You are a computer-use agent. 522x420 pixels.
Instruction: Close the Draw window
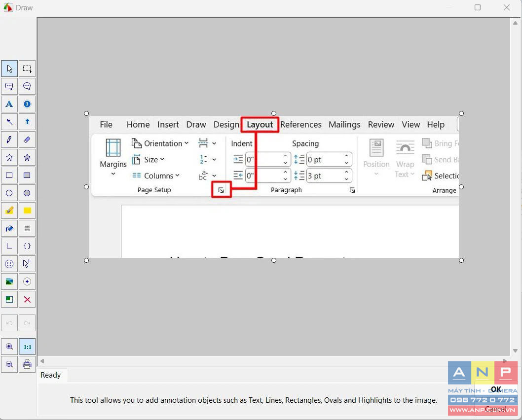[x=507, y=7]
